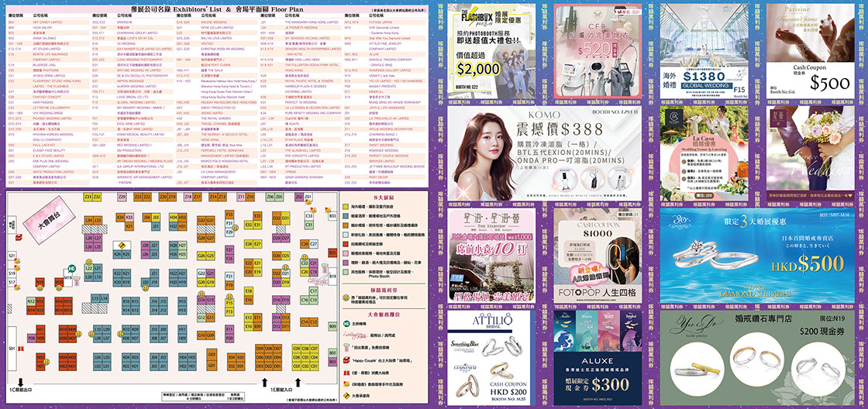Click the green H5 icon beside booth M19

71,269
